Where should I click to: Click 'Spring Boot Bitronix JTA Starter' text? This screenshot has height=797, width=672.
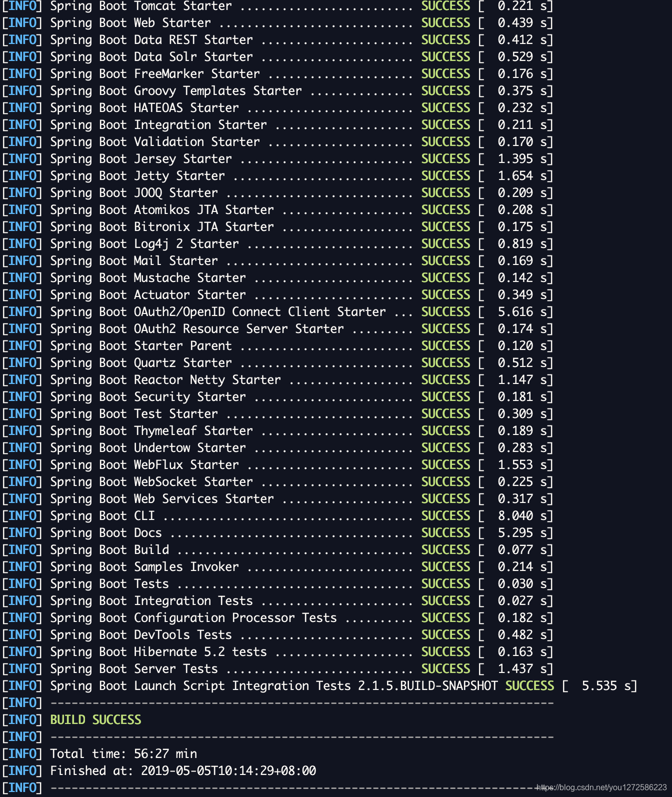(x=162, y=227)
